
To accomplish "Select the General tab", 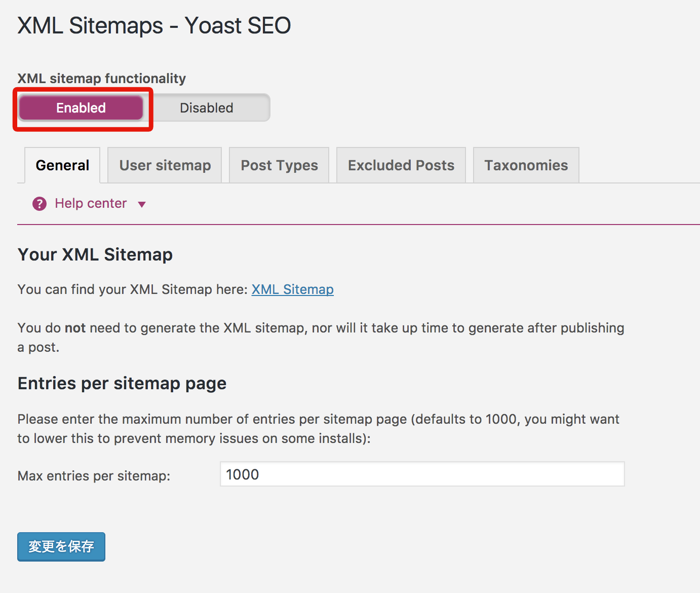I will pyautogui.click(x=62, y=165).
